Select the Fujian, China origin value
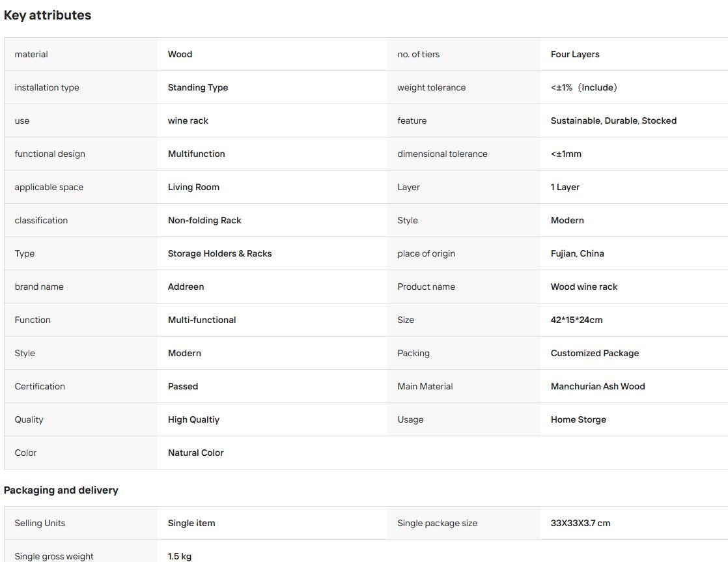The image size is (728, 562). 577,253
